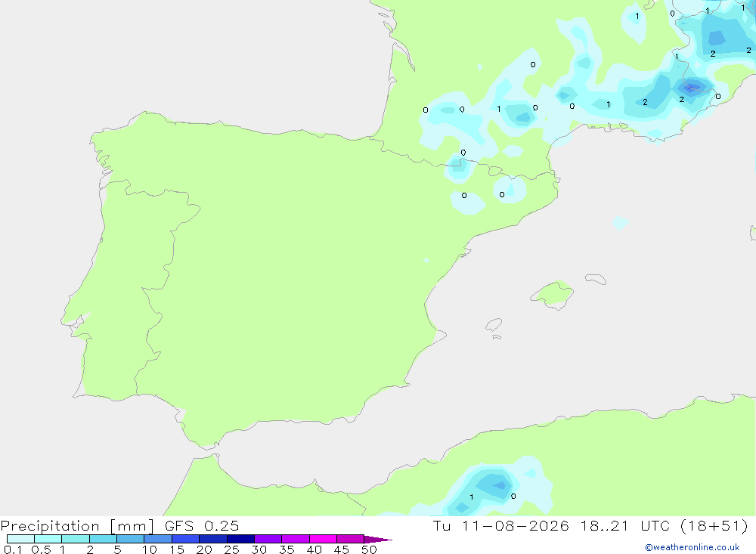Click the date "Tu 11-08-2026"
Viewport: 756px width, 554px height.
(x=500, y=525)
